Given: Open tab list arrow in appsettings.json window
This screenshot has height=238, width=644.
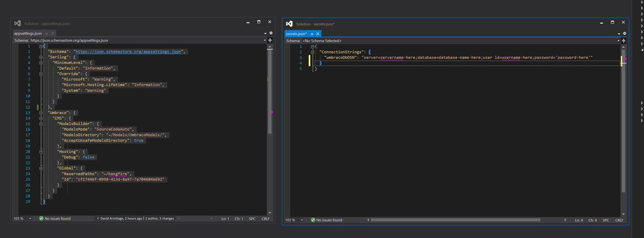Looking at the screenshot, I should [265, 33].
